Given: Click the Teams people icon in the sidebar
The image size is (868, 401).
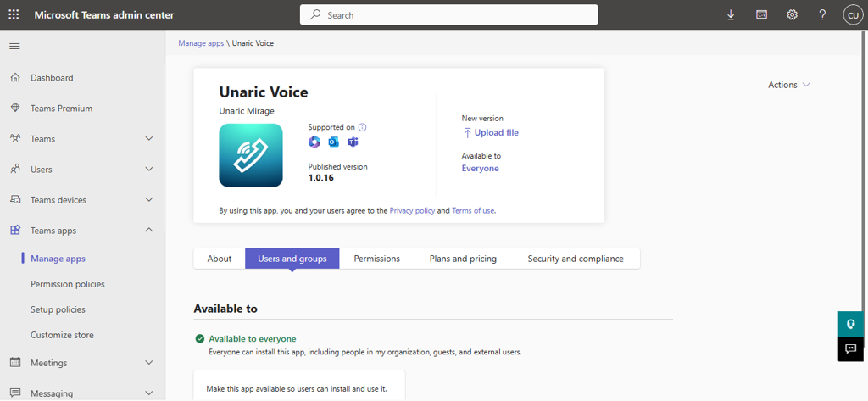Looking at the screenshot, I should (x=15, y=138).
